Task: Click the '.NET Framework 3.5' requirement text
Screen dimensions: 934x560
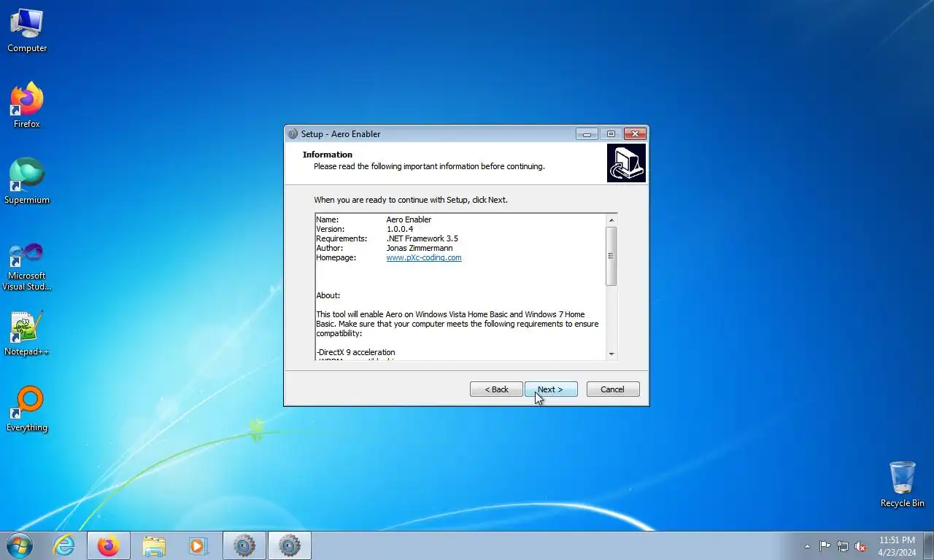Action: coord(422,238)
